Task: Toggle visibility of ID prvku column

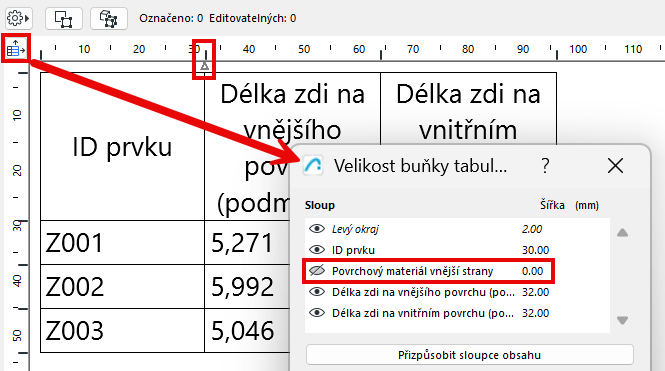Action: [x=317, y=250]
